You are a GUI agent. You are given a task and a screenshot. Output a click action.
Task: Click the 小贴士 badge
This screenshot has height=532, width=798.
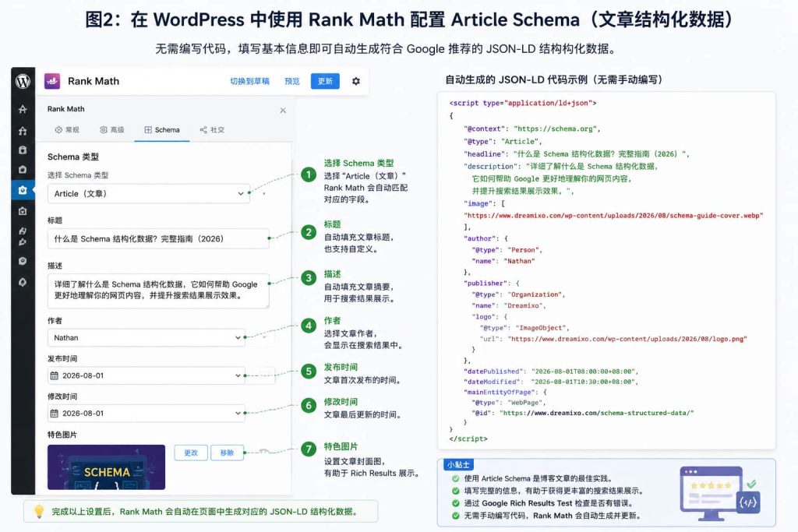tap(458, 464)
